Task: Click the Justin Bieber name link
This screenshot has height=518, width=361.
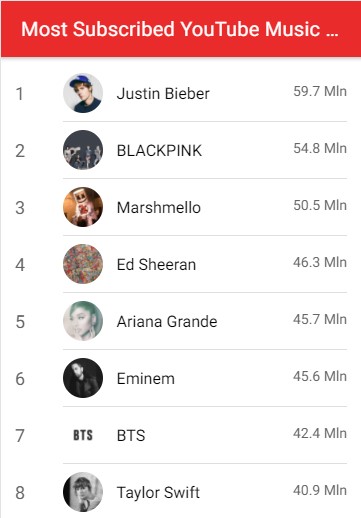Action: tap(163, 94)
